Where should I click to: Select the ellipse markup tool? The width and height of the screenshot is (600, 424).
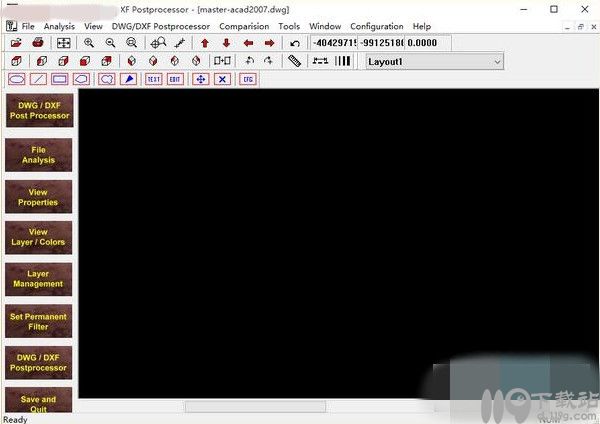(x=17, y=79)
